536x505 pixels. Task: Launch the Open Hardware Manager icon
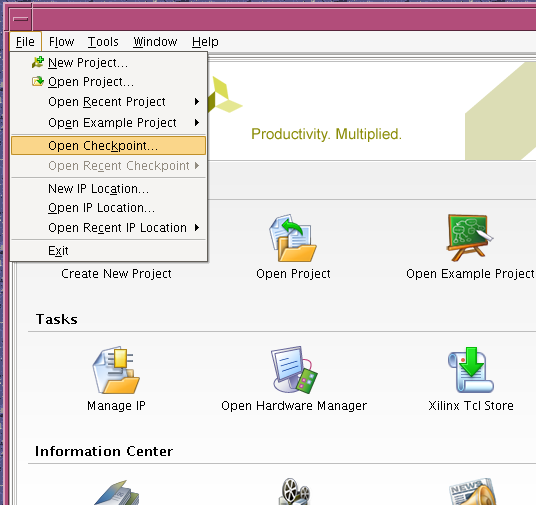[294, 370]
